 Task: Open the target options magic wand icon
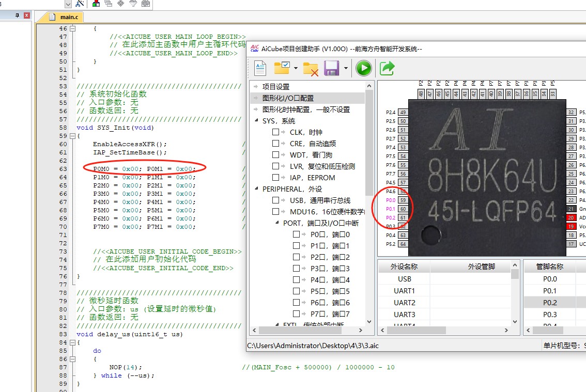click(80, 4)
